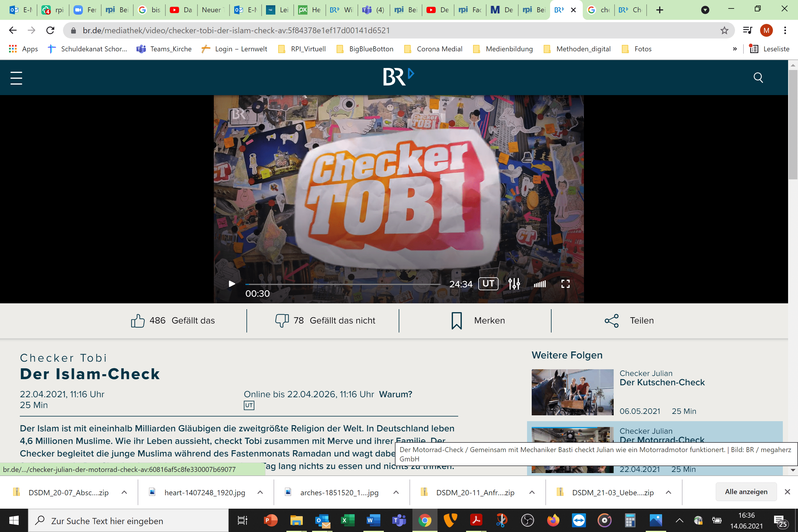This screenshot has width=798, height=532.
Task: Toggle the thumbs-up Gefällt das
Action: tap(138, 321)
